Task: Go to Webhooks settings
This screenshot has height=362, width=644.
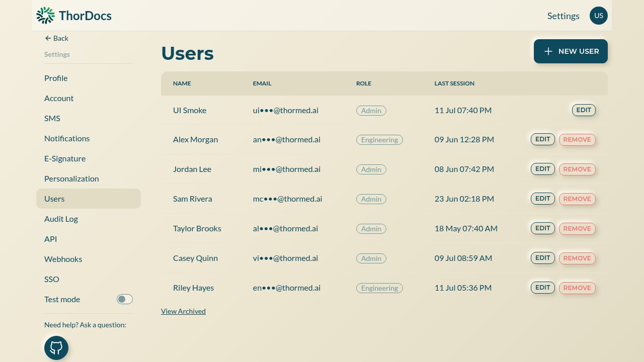Action: point(89,259)
